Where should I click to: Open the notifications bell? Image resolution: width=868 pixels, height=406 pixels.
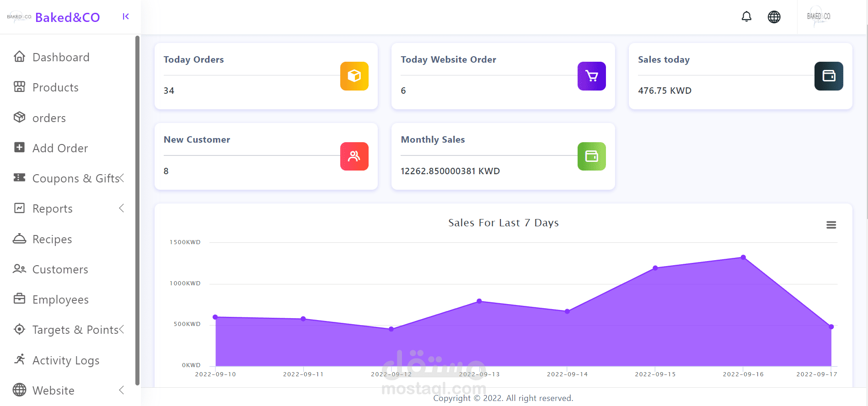pyautogui.click(x=746, y=16)
